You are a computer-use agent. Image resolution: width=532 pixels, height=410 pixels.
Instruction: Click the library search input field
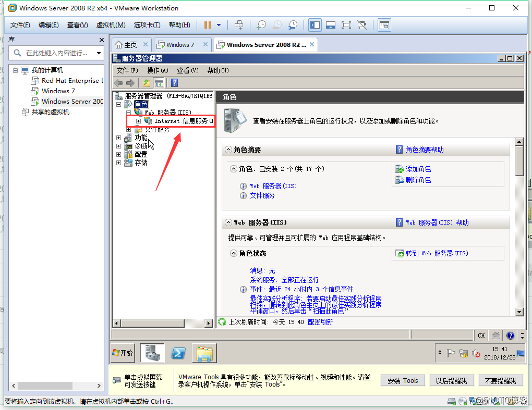(x=56, y=53)
